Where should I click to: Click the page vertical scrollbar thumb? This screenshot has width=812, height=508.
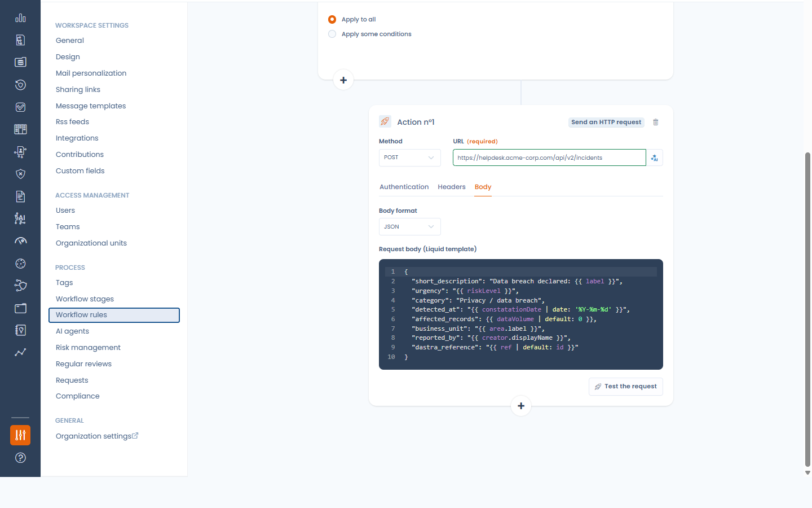807,309
